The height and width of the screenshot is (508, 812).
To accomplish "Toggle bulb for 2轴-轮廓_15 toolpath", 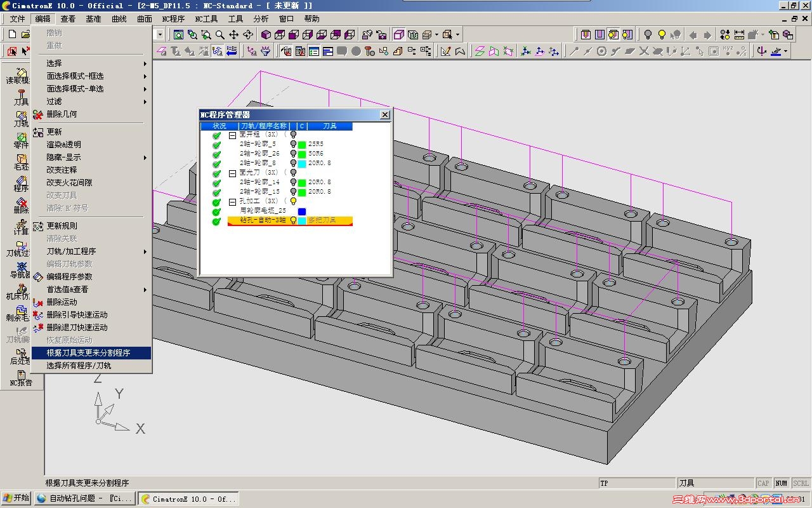I will (x=293, y=192).
